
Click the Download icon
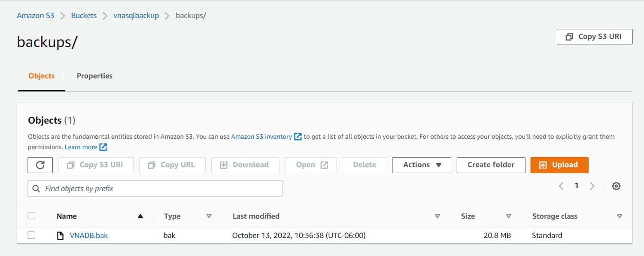[224, 165]
